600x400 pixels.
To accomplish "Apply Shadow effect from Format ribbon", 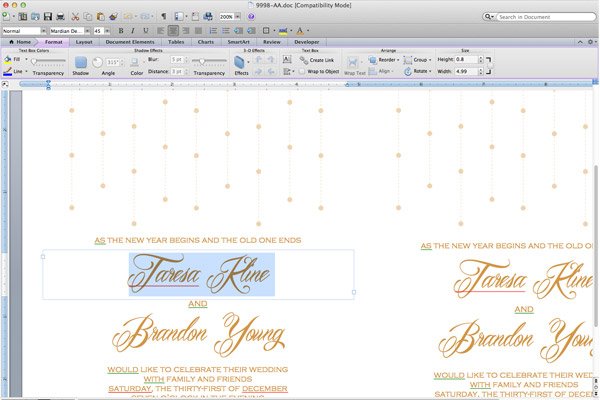I will pos(81,64).
